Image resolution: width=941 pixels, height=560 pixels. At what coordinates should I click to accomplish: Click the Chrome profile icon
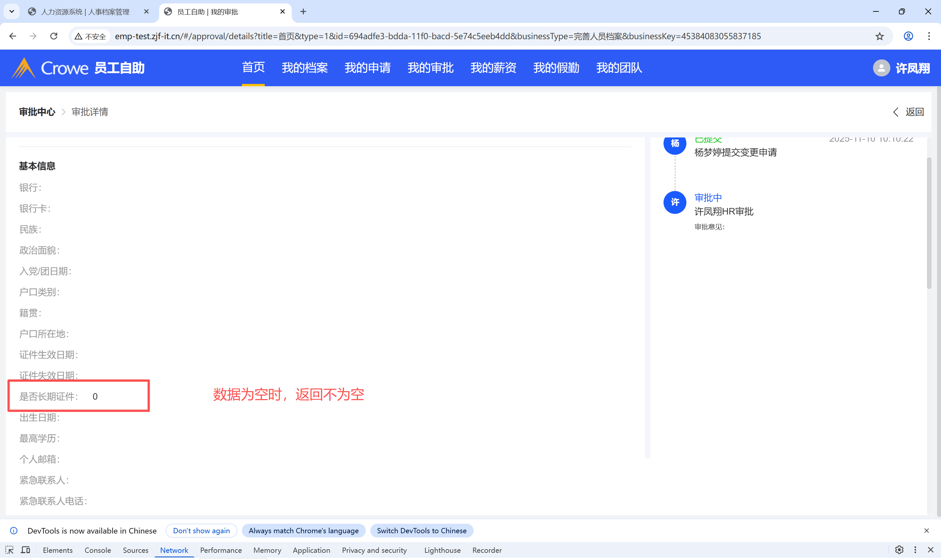coord(908,36)
